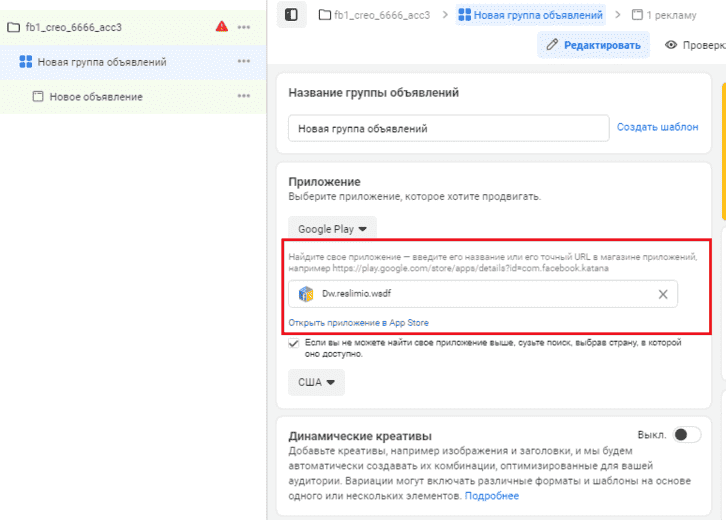Enable Динамические креативы switch
The image size is (726, 520).
[687, 435]
